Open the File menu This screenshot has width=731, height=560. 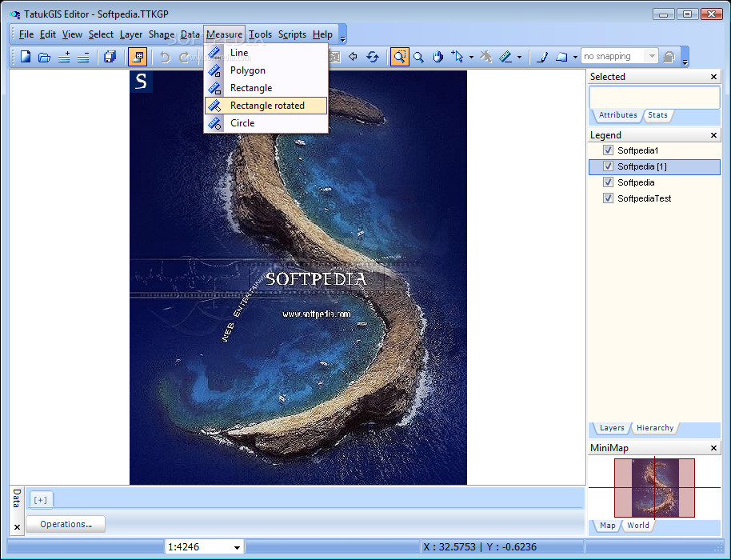click(x=26, y=34)
